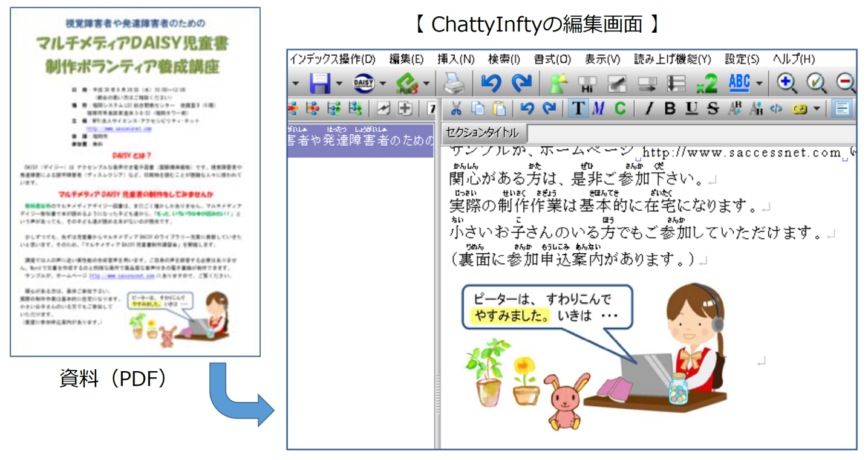Open the 編集(E) menu
The height and width of the screenshot is (460, 868).
[x=406, y=59]
